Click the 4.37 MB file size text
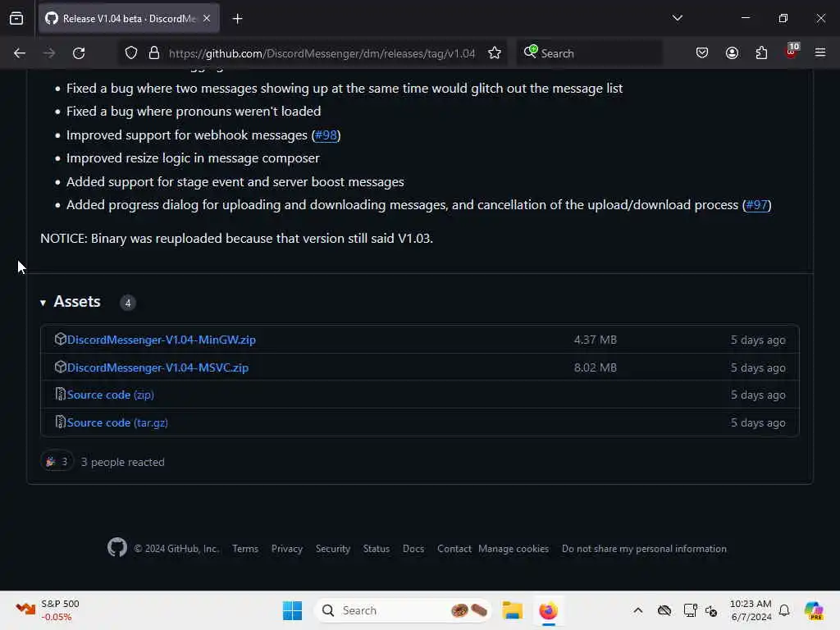Viewport: 840px width, 630px height. pos(596,340)
